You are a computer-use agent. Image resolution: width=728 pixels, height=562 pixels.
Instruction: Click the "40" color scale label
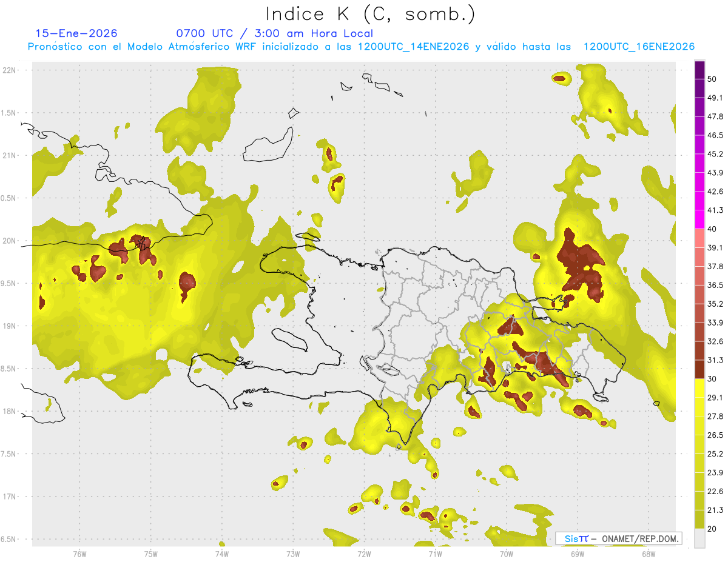click(712, 229)
